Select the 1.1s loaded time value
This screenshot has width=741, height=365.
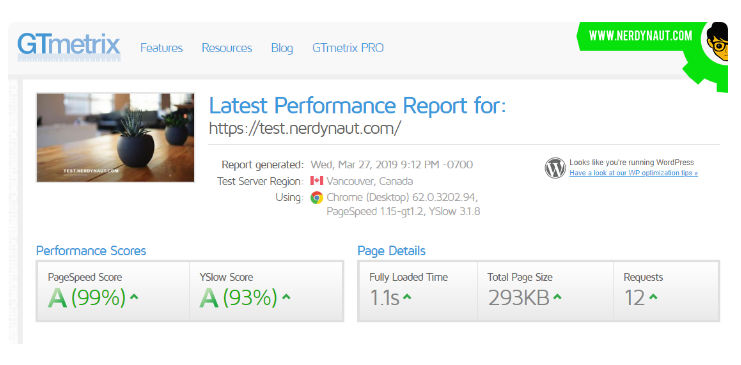384,298
